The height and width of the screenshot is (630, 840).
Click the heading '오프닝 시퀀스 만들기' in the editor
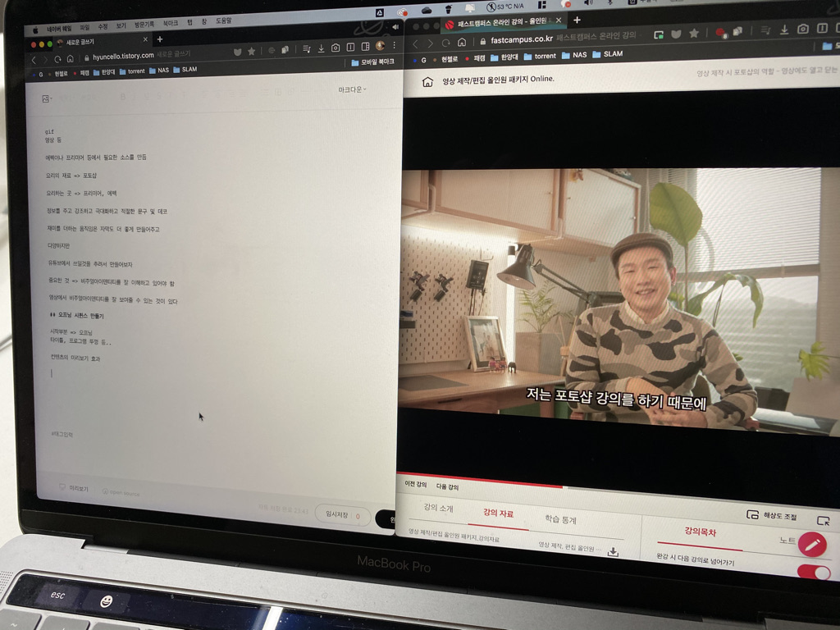pyautogui.click(x=77, y=316)
